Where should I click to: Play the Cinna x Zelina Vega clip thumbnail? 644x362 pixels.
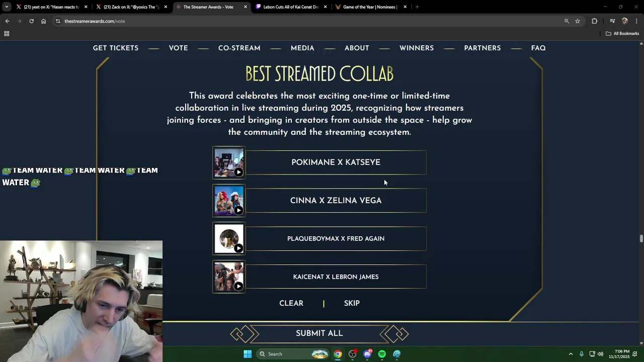tap(229, 201)
